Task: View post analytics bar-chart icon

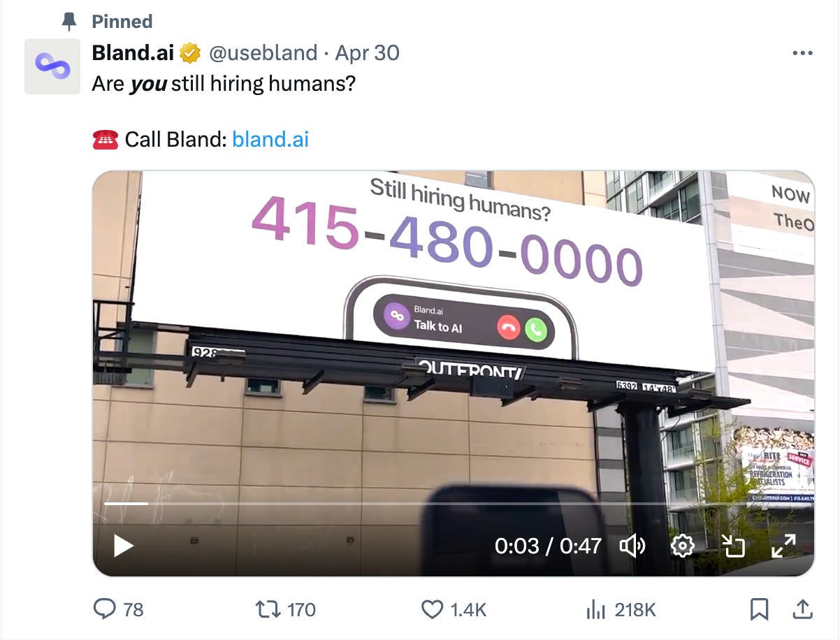Action: coord(595,609)
